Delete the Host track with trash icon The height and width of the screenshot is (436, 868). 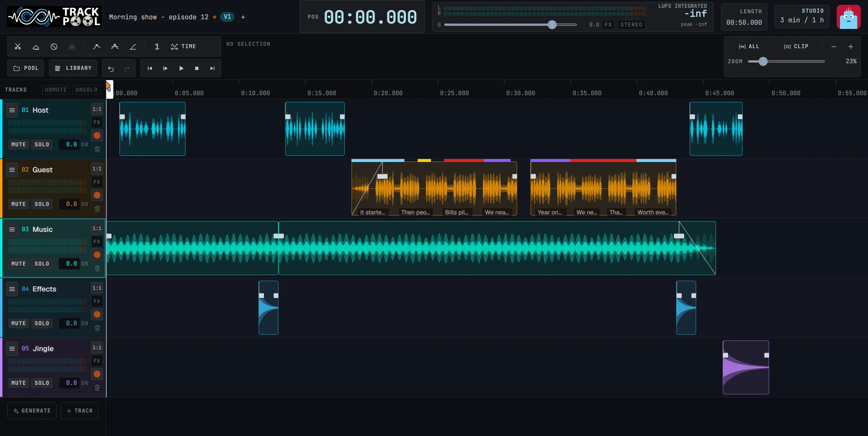coord(97,149)
